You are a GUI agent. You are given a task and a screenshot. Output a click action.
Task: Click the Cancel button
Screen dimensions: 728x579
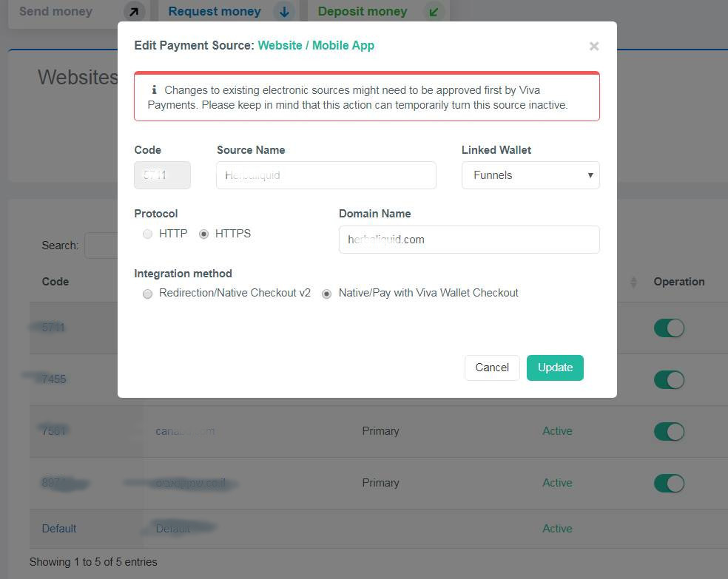(491, 368)
